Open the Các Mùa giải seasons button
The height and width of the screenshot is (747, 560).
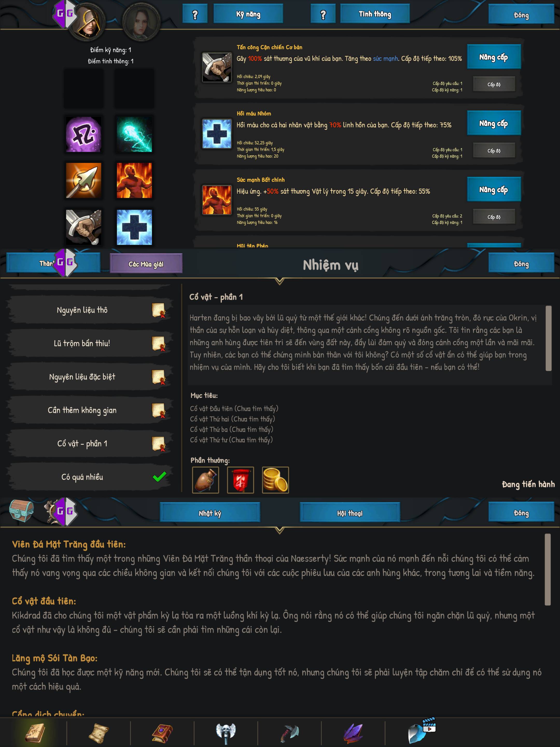click(146, 264)
